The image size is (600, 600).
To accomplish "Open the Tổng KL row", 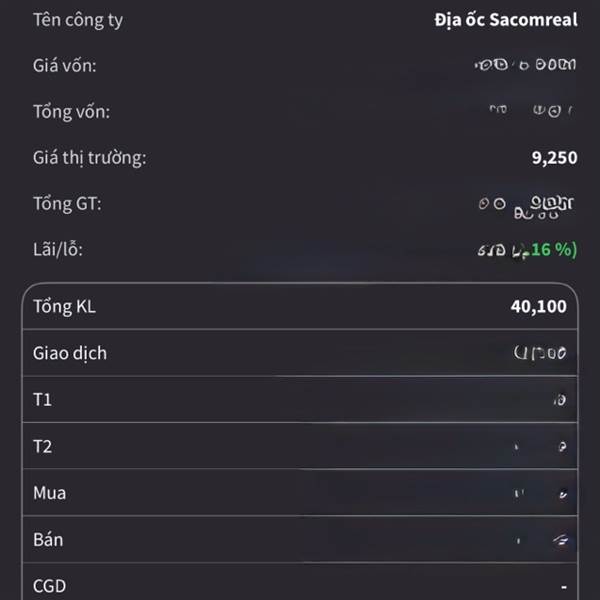I will 300,307.
